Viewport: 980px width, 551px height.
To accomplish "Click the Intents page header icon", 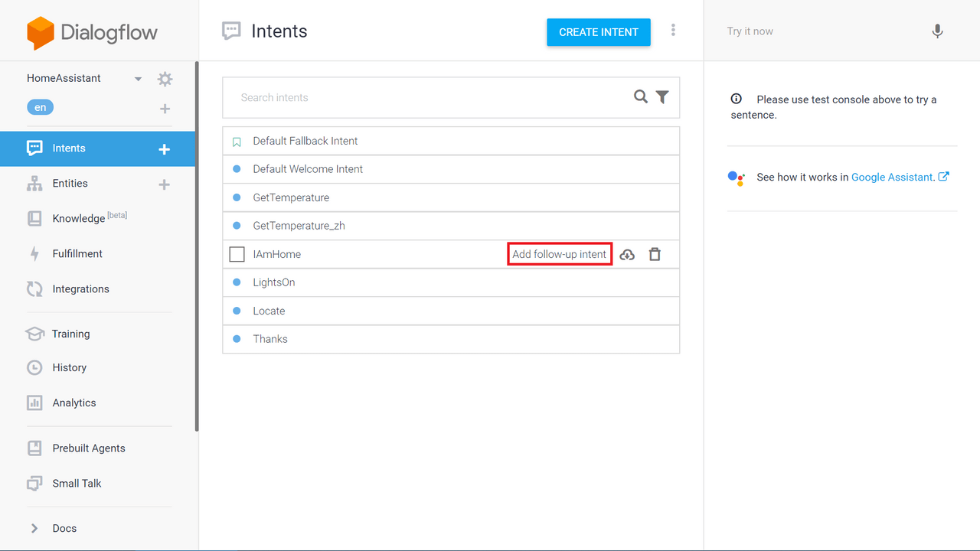I will pos(231,31).
